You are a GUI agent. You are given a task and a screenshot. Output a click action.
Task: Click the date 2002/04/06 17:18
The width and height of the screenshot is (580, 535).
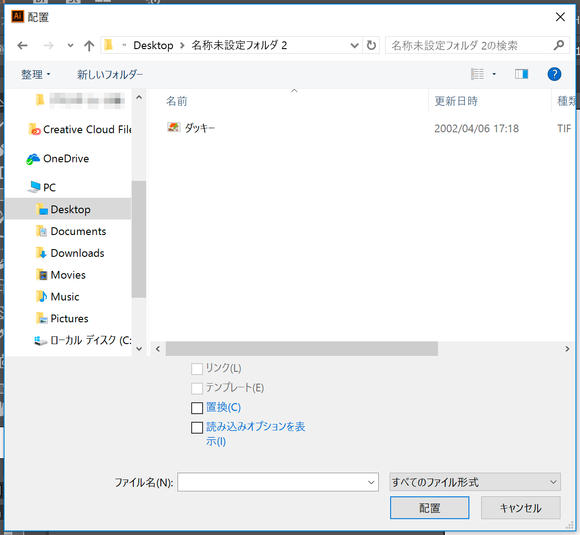[x=476, y=128]
